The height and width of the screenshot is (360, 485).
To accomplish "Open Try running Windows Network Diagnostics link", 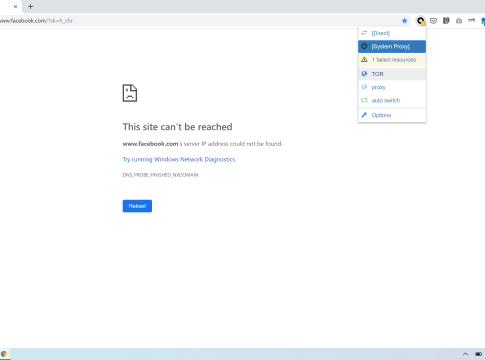I will pos(179,159).
